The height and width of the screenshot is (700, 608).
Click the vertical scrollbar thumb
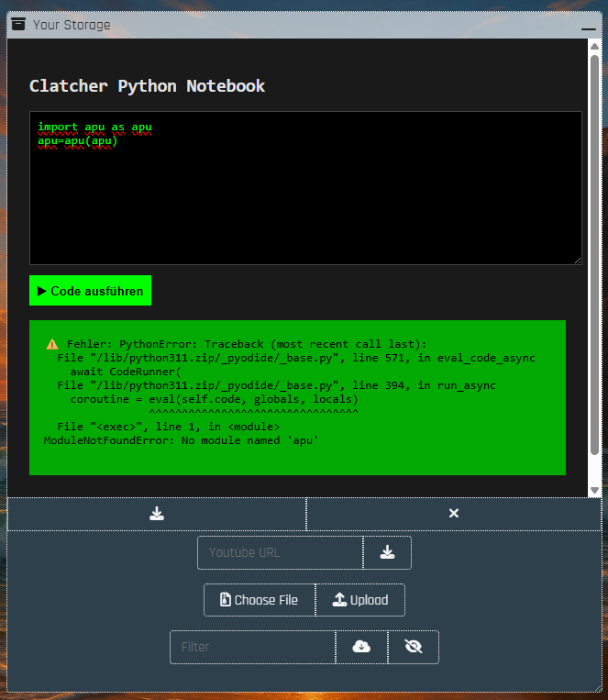click(x=594, y=254)
